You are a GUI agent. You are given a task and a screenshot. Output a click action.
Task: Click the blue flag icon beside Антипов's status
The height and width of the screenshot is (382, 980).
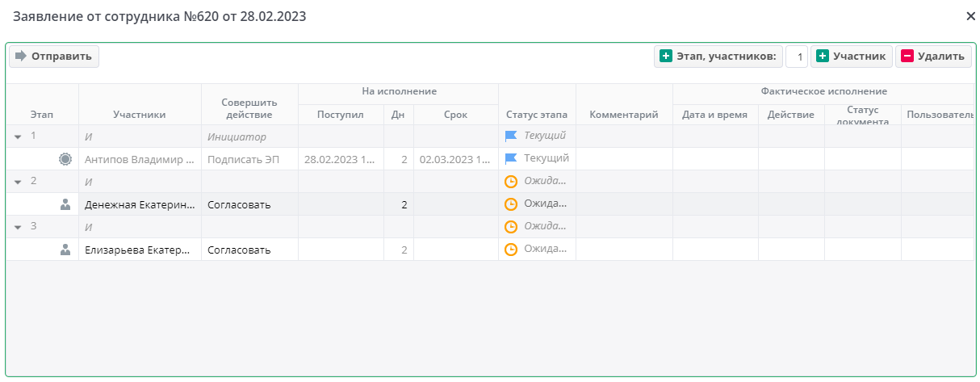[x=510, y=158]
